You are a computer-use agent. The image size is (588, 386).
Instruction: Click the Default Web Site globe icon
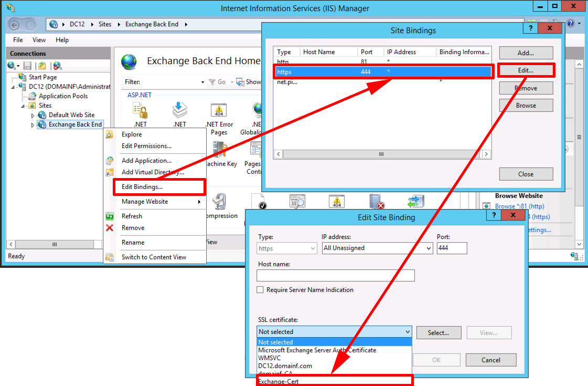pyautogui.click(x=42, y=115)
